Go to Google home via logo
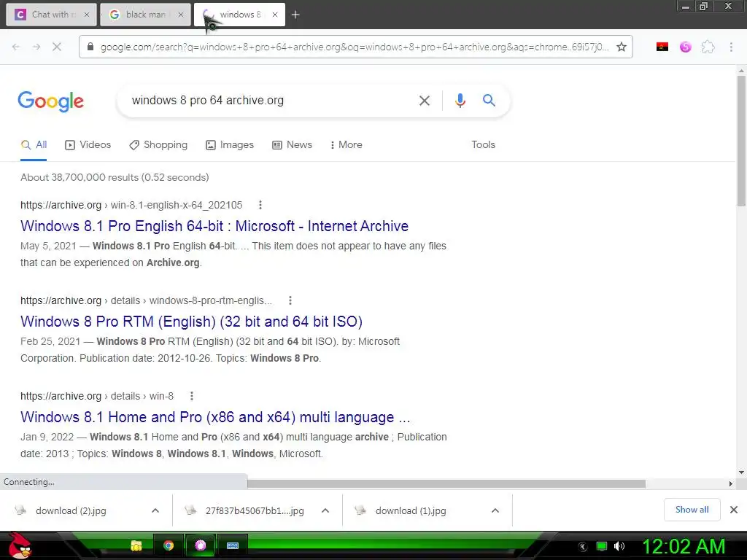Viewport: 747px width, 560px height. point(51,101)
